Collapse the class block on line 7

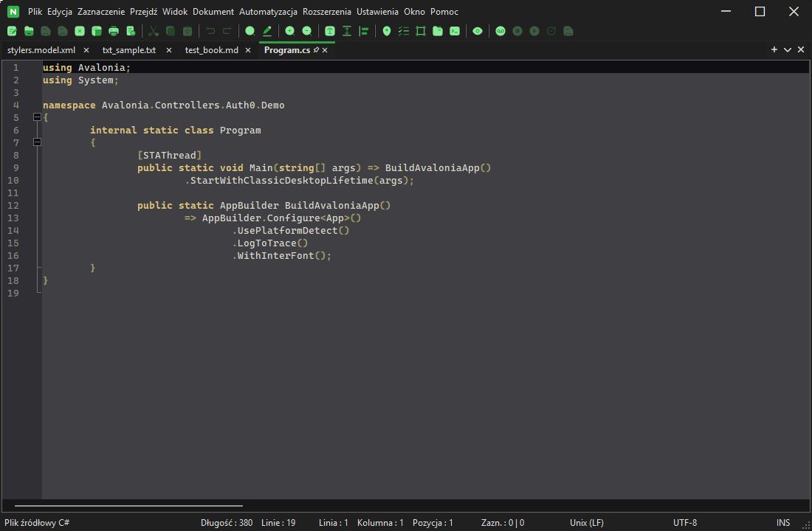pos(38,142)
